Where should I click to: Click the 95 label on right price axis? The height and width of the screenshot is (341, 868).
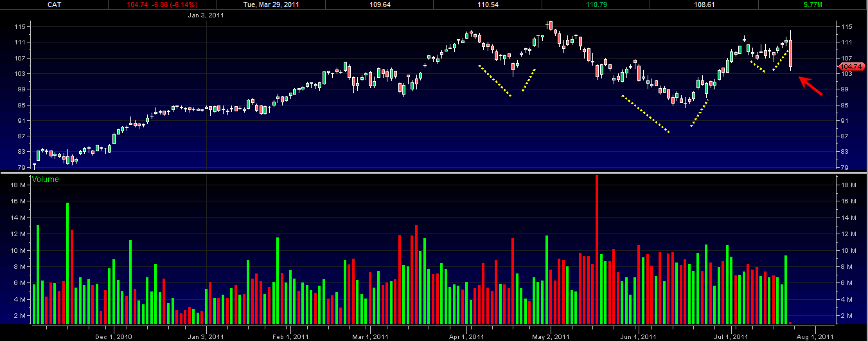845,104
